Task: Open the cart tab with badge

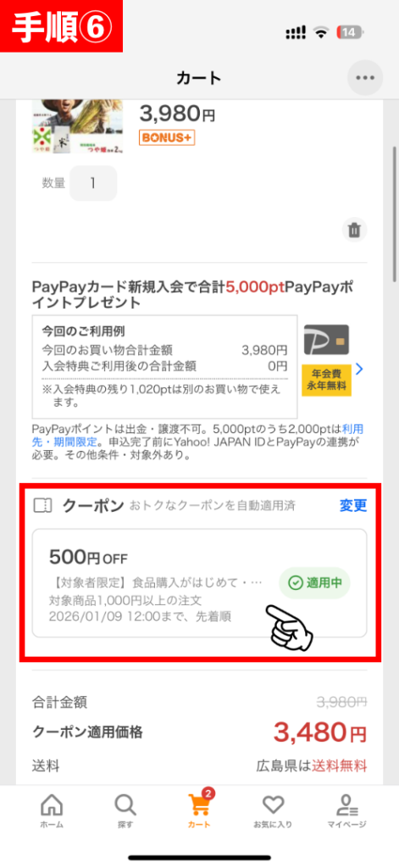Action: 200,810
